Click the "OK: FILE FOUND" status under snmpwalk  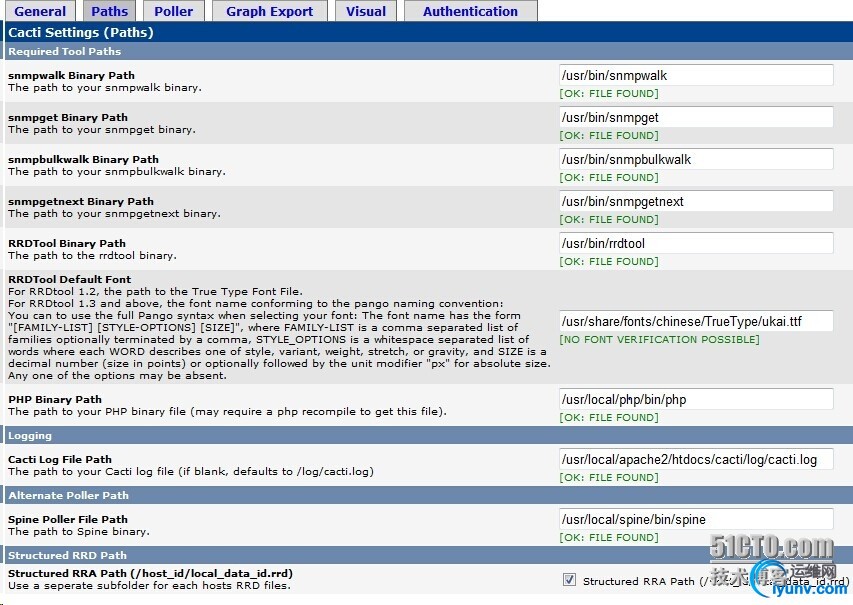point(609,94)
